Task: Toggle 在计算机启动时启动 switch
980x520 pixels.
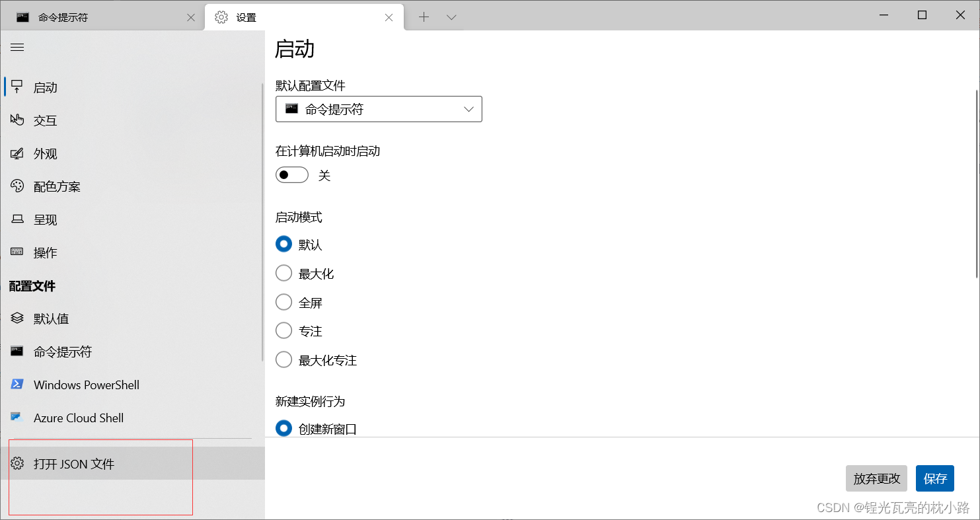Action: (292, 175)
